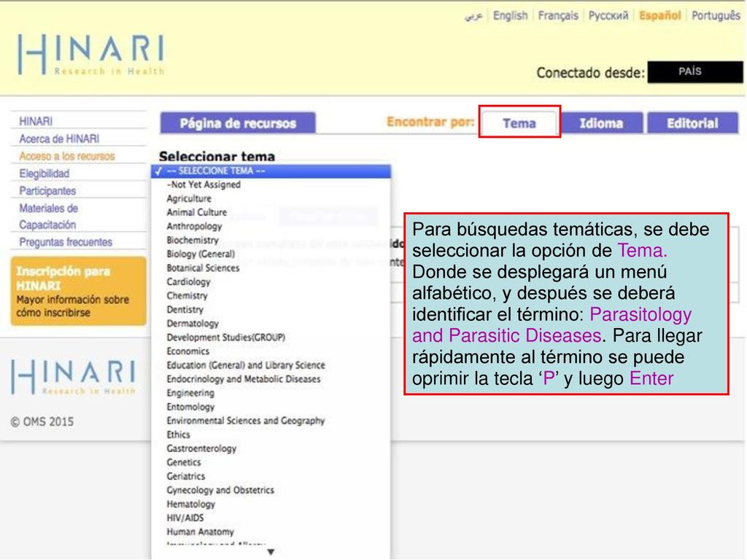Viewport: 747px width, 560px height.
Task: Open Acerca de HINARI
Action: pyautogui.click(x=59, y=139)
